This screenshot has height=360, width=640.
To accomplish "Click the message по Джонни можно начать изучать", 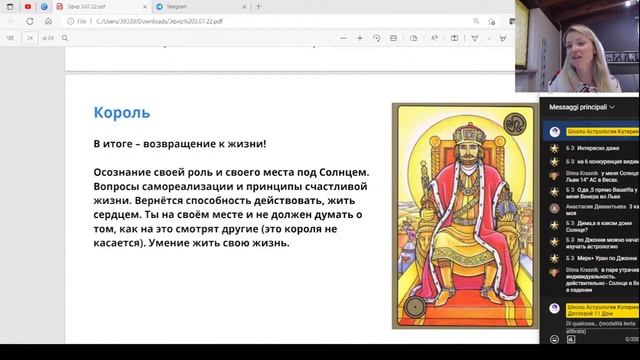I will tap(602, 243).
